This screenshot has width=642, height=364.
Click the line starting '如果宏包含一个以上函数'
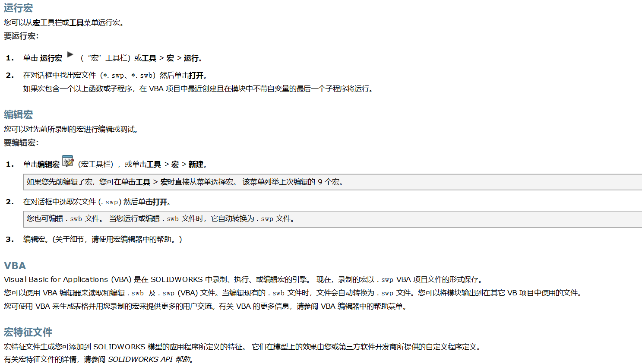pos(199,89)
